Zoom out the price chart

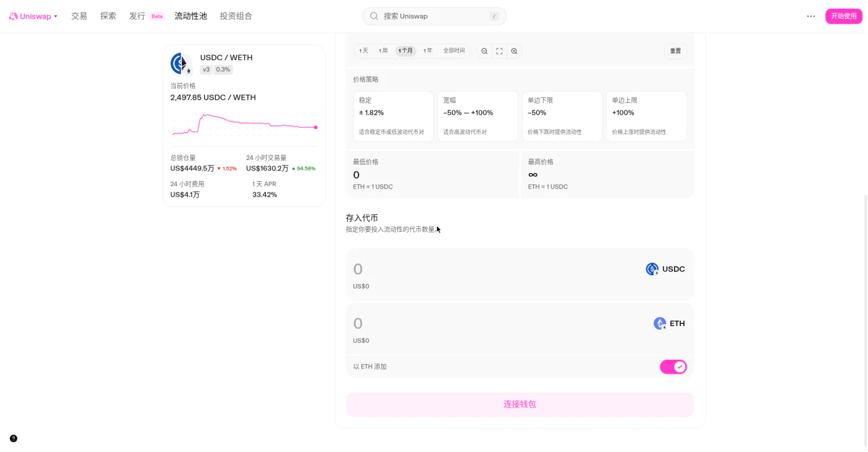(x=484, y=51)
